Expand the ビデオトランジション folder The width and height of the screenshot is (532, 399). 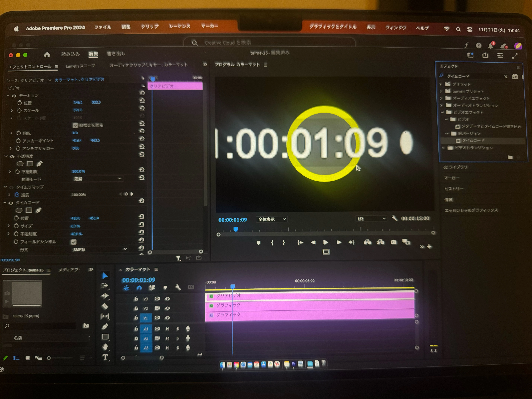[x=443, y=148]
